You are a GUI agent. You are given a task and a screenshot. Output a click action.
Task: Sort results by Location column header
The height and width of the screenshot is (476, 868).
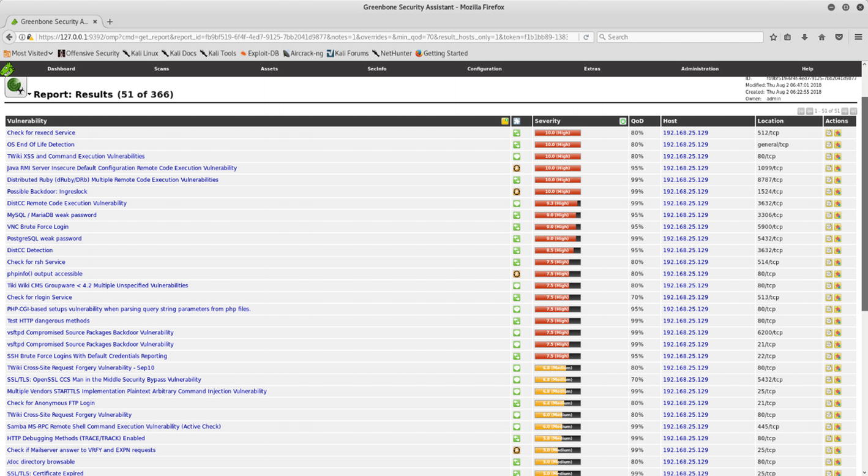770,121
